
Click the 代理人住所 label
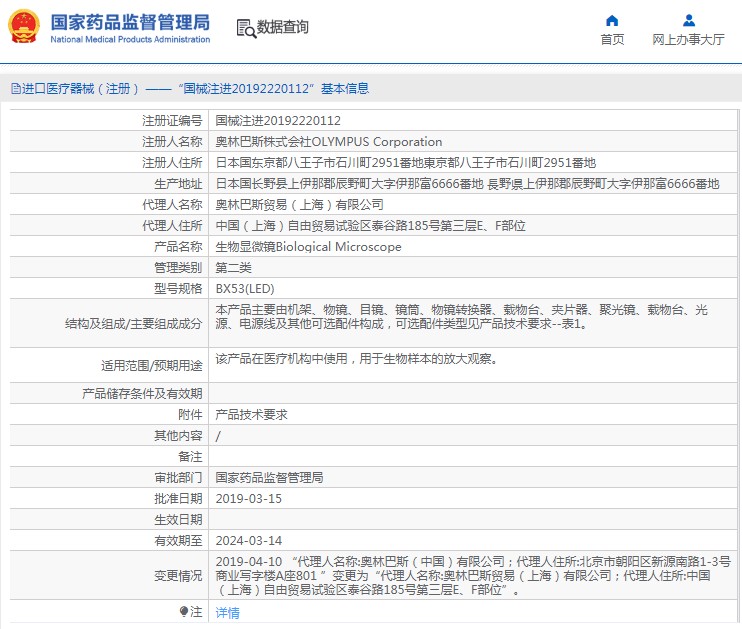click(x=172, y=225)
